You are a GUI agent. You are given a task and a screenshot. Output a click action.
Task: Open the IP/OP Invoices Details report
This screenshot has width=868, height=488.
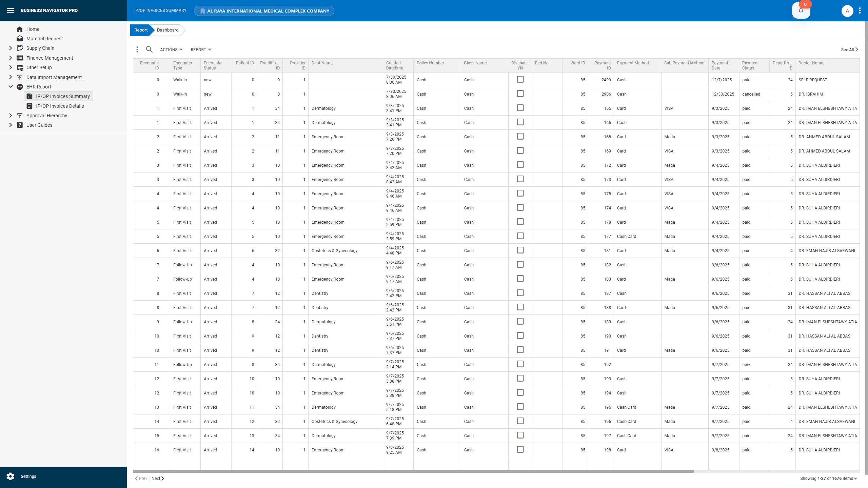click(x=60, y=106)
